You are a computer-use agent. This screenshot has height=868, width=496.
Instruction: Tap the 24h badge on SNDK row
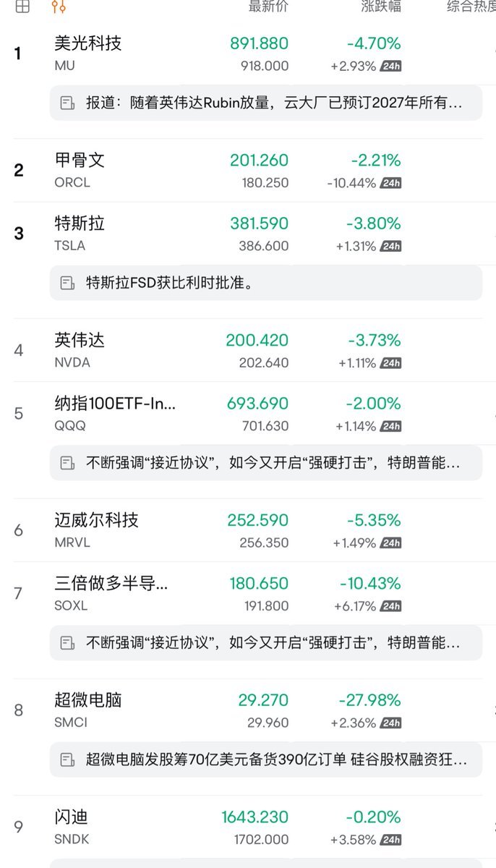(x=390, y=840)
